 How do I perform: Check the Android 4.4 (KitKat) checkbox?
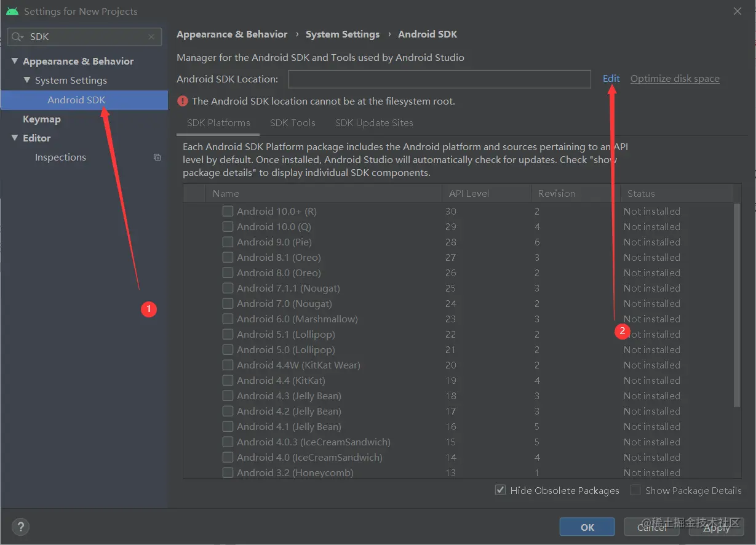click(x=228, y=380)
